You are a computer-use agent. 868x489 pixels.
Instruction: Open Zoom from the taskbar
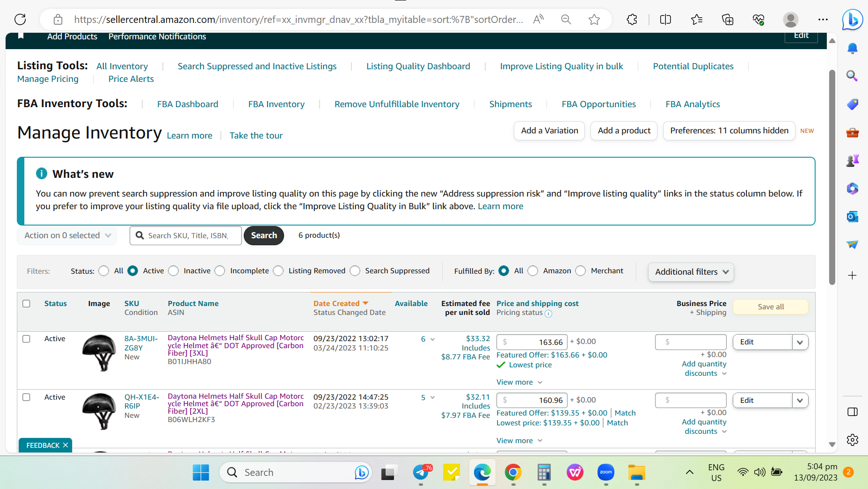606,473
